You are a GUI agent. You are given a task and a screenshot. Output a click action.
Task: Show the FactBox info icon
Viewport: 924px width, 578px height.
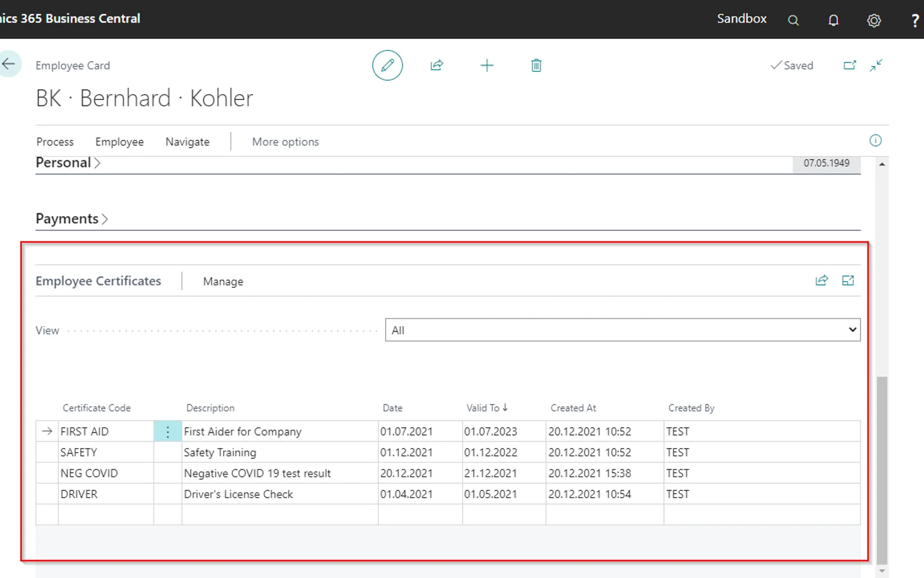pyautogui.click(x=875, y=140)
